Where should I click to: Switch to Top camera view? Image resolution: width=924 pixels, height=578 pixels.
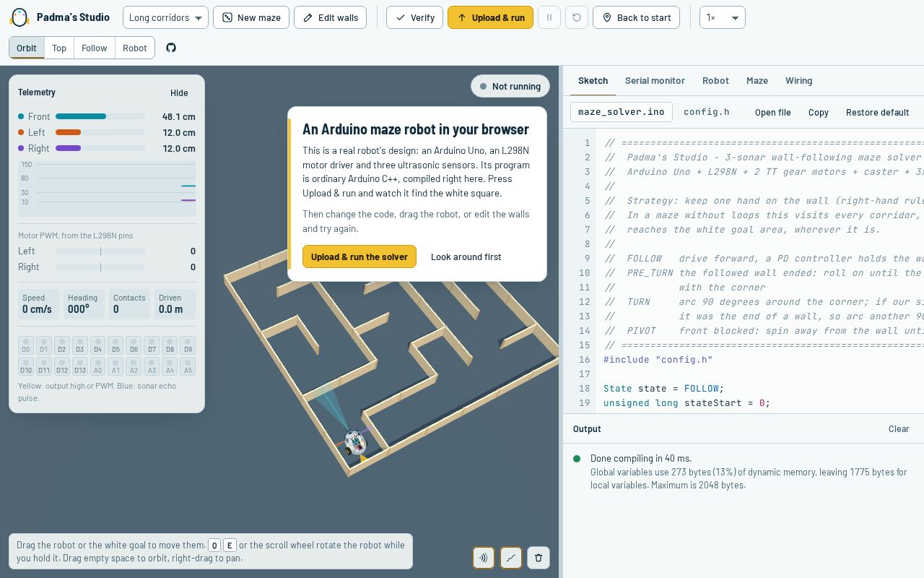point(59,48)
